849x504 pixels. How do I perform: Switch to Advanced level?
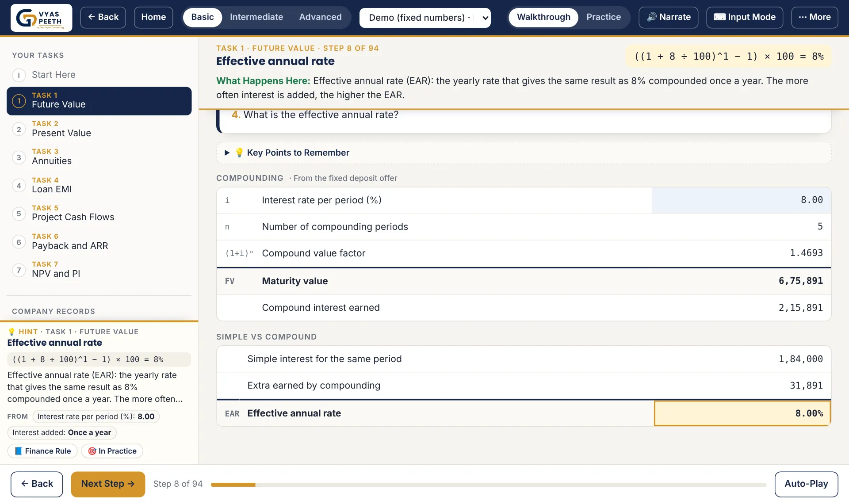(x=320, y=17)
